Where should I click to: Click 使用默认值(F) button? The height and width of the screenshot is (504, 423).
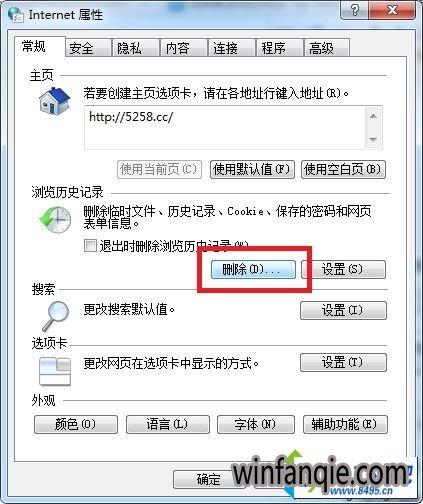252,170
